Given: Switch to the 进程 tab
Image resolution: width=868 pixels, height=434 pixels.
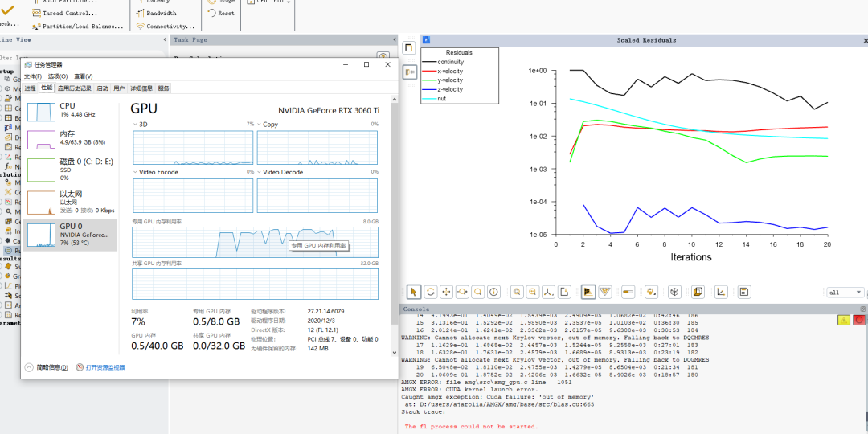Looking at the screenshot, I should pyautogui.click(x=30, y=88).
